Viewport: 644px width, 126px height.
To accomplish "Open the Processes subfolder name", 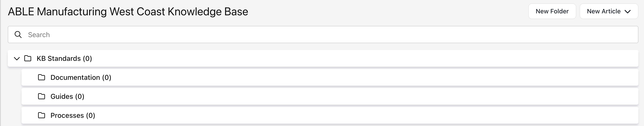I will pyautogui.click(x=67, y=115).
